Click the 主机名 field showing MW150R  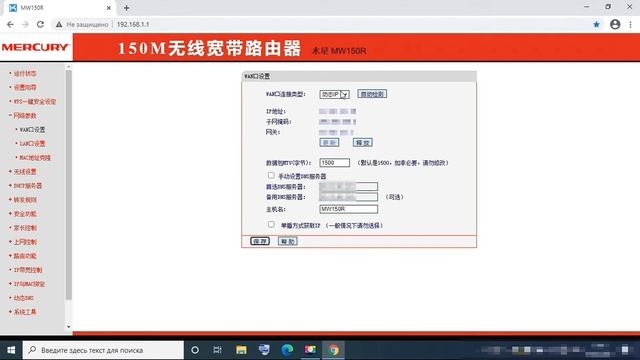(x=349, y=209)
